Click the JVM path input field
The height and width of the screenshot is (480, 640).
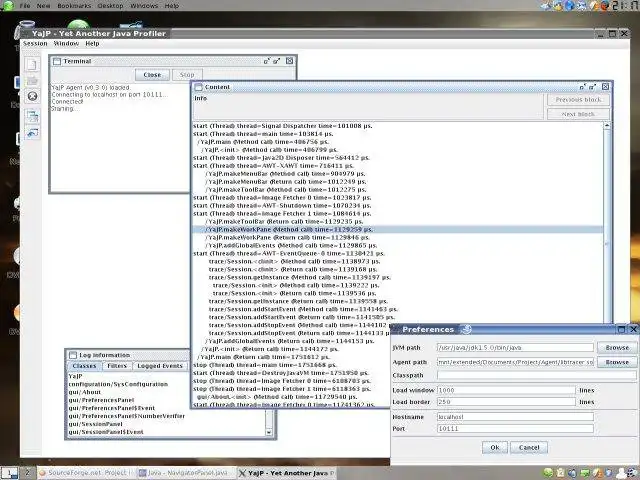click(x=515, y=348)
